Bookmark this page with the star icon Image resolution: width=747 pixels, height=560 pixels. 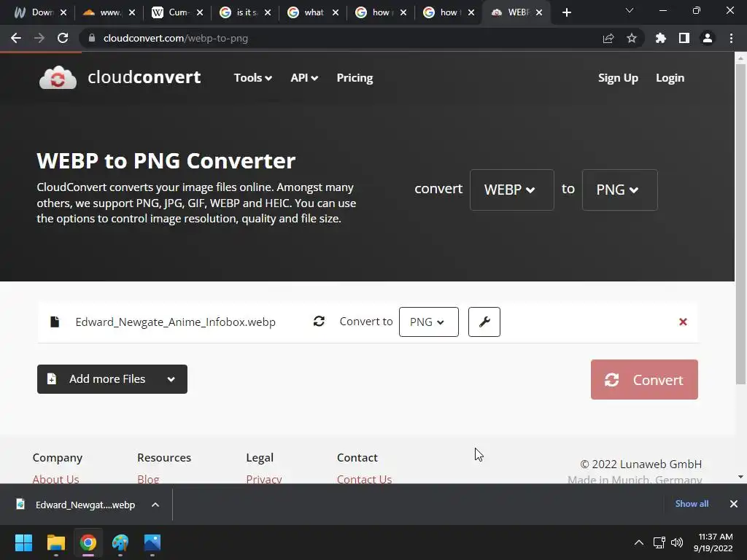click(631, 38)
